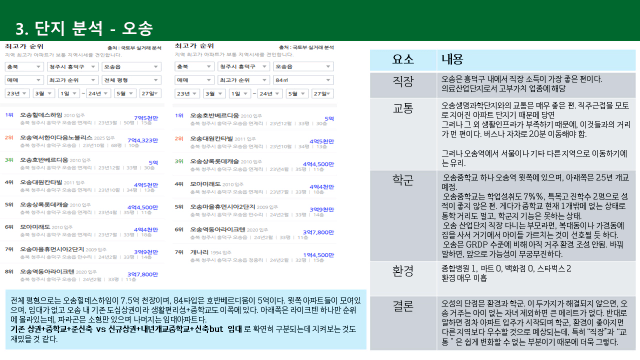Click the 직장 row label

coord(403,82)
